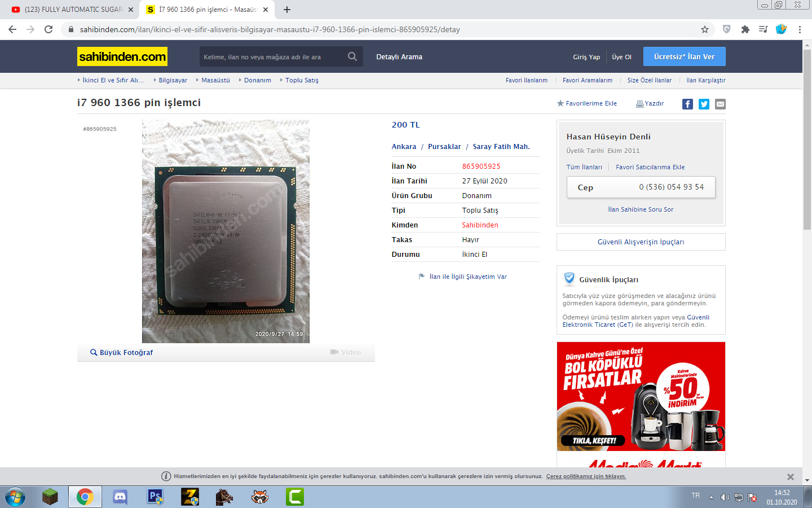Viewport: 812px width, 508px height.
Task: Click the processor product photo
Action: point(226,231)
